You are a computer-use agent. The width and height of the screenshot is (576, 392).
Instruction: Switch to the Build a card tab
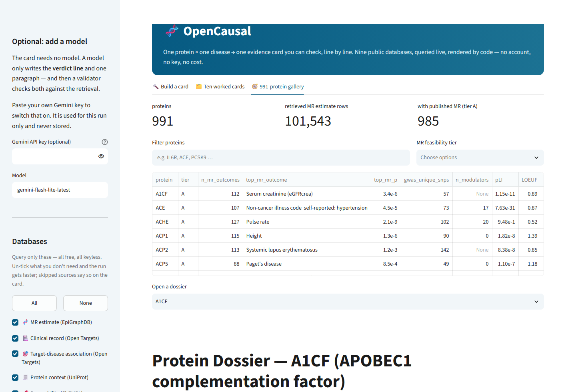171,86
